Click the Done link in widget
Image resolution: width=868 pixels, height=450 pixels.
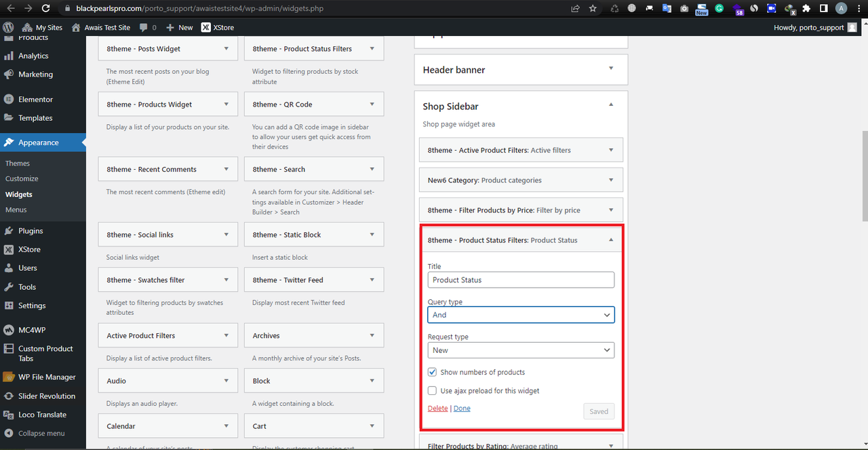click(x=462, y=409)
